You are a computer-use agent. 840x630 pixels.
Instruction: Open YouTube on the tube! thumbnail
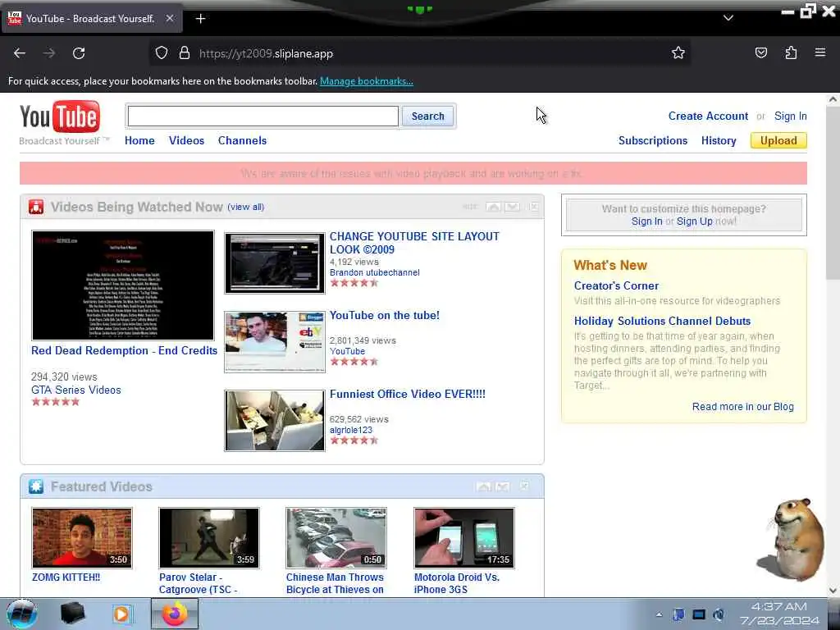(274, 342)
